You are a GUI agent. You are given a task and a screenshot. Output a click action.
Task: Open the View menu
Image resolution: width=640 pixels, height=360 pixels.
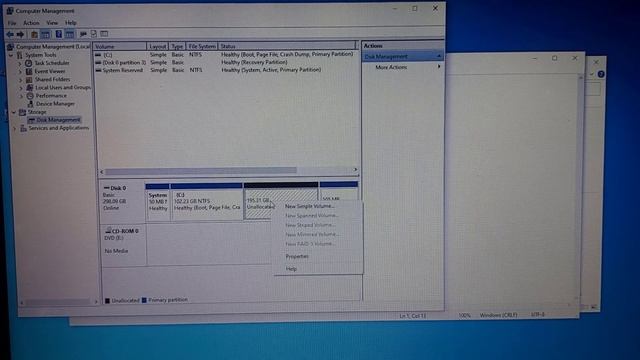point(52,23)
